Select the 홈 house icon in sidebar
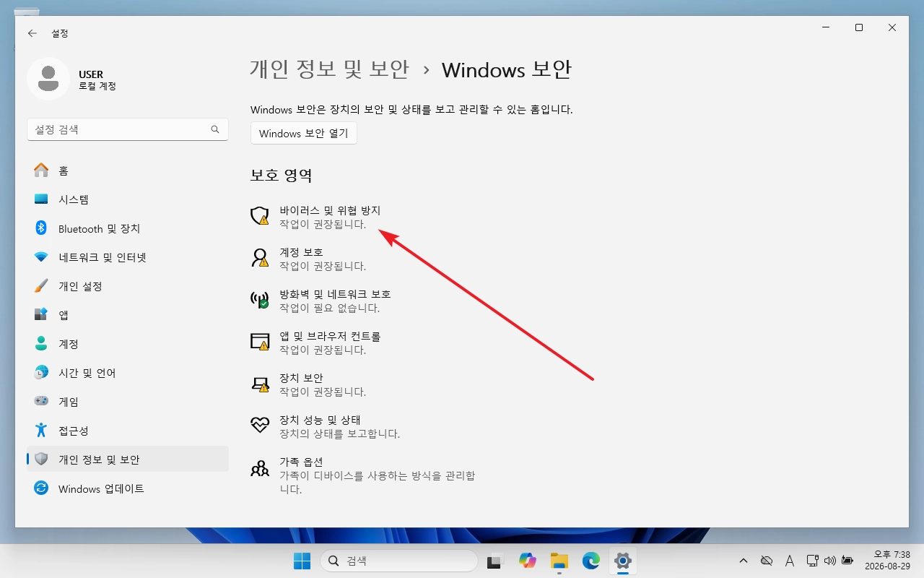The height and width of the screenshot is (578, 924). (41, 171)
